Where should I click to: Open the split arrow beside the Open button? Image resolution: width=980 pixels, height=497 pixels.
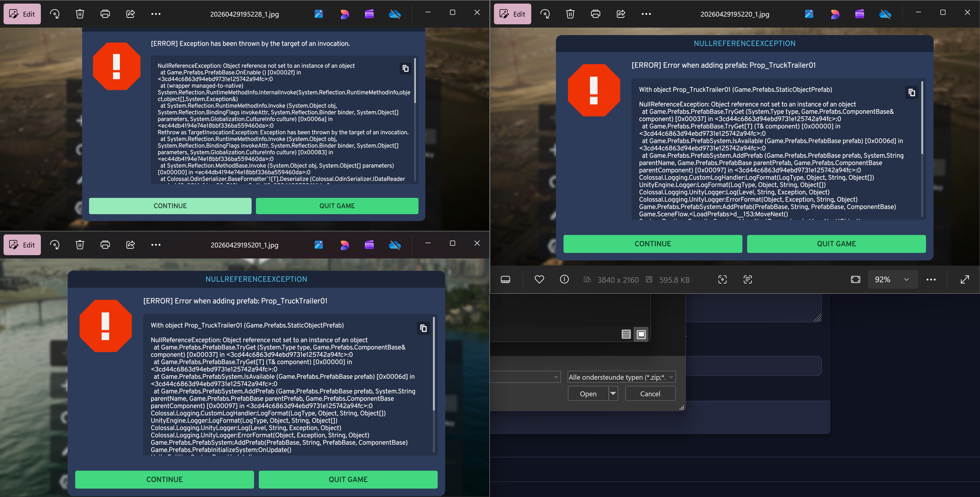613,393
